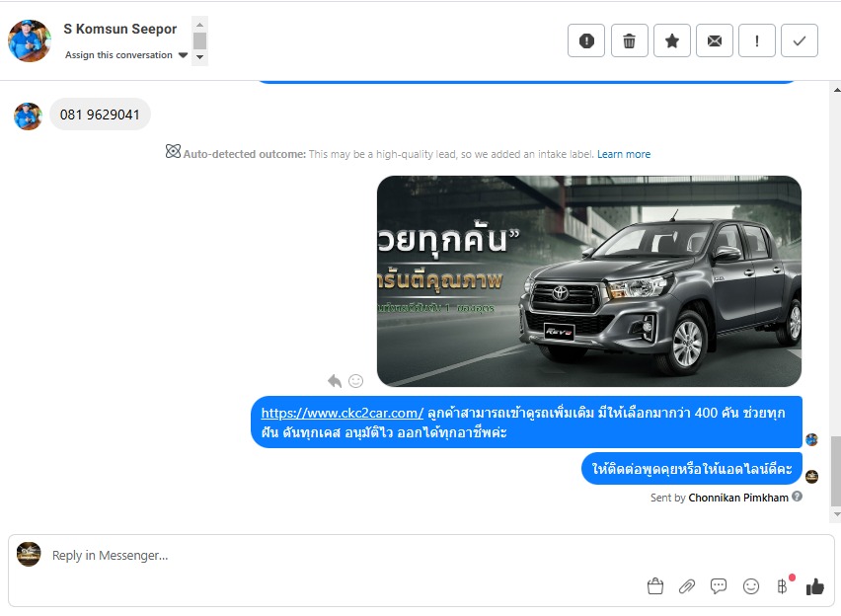The height and width of the screenshot is (616, 841).
Task: Reply to image message using arrow icon
Action: click(335, 381)
